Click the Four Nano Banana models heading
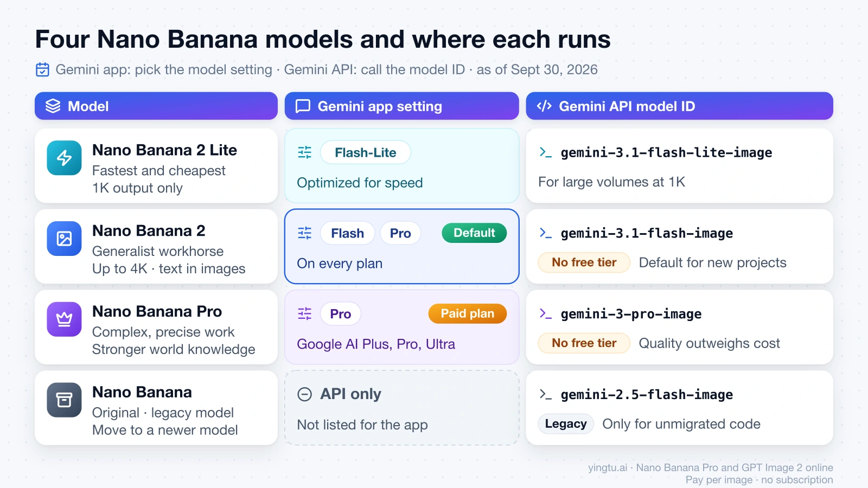Image resolution: width=868 pixels, height=488 pixels. (x=323, y=39)
